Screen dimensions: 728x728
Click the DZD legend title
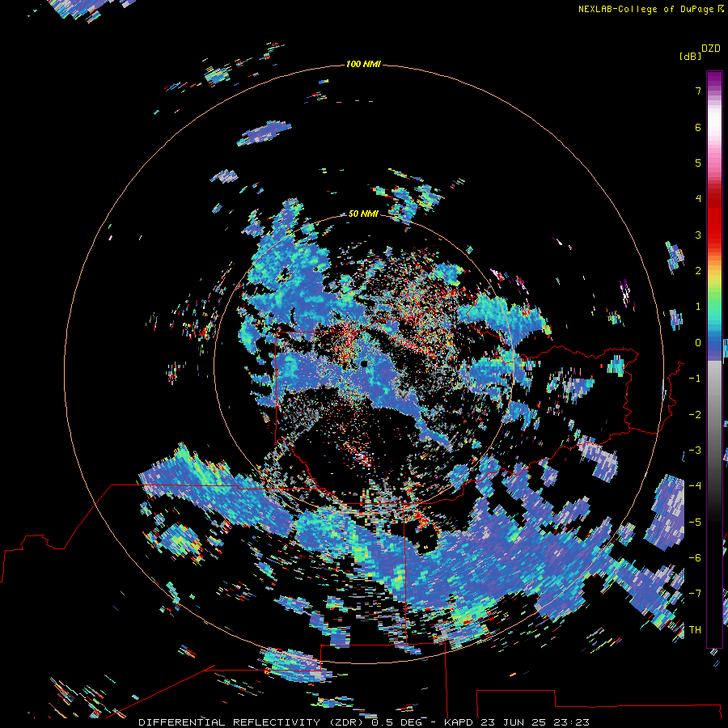711,49
